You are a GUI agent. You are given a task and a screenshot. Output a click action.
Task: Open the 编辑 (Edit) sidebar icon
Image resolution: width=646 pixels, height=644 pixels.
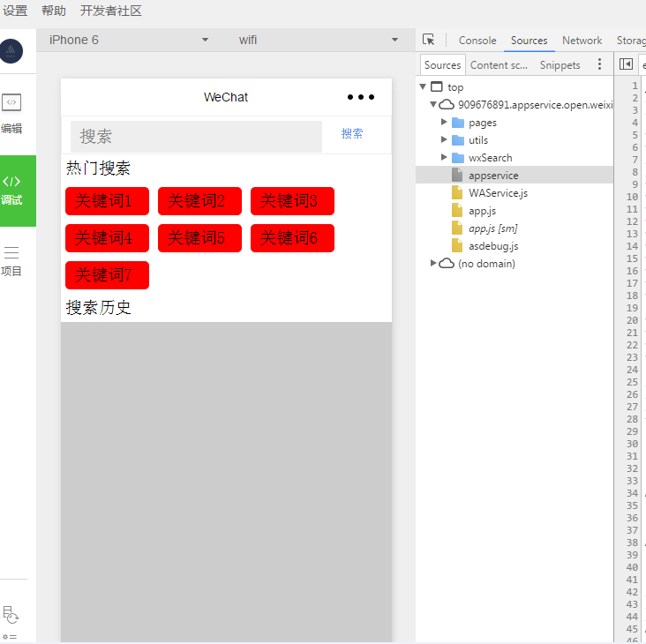[11, 113]
